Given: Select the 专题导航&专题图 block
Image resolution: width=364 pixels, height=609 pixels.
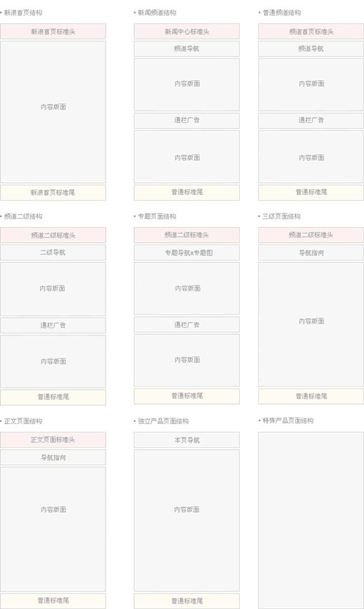Looking at the screenshot, I should [x=187, y=253].
